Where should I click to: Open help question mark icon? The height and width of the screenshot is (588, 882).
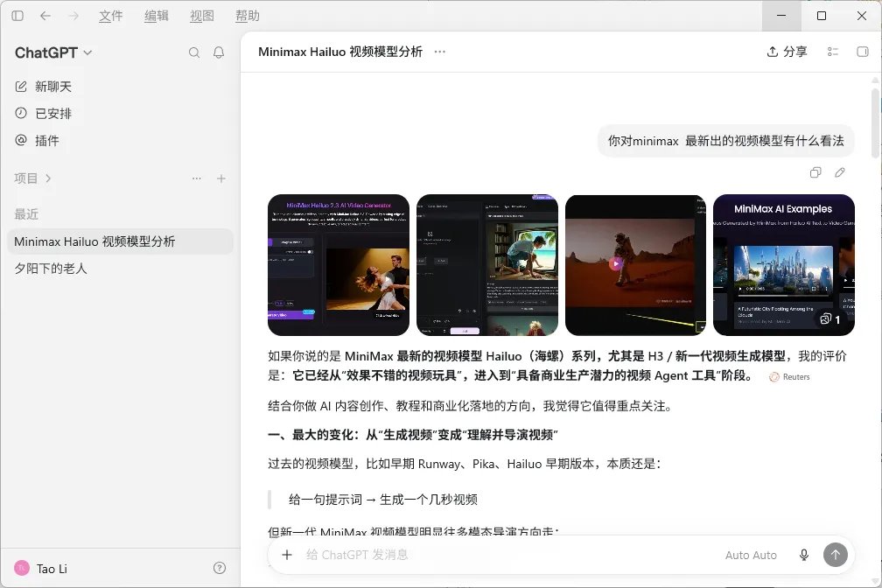pos(220,568)
